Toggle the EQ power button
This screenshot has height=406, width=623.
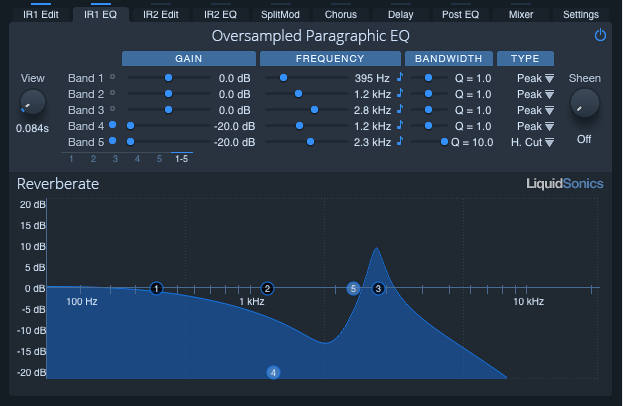pos(600,35)
